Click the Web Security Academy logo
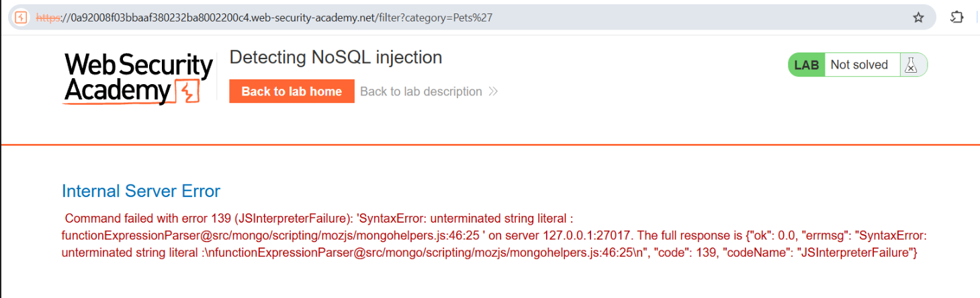The width and height of the screenshot is (980, 298). pos(139,78)
